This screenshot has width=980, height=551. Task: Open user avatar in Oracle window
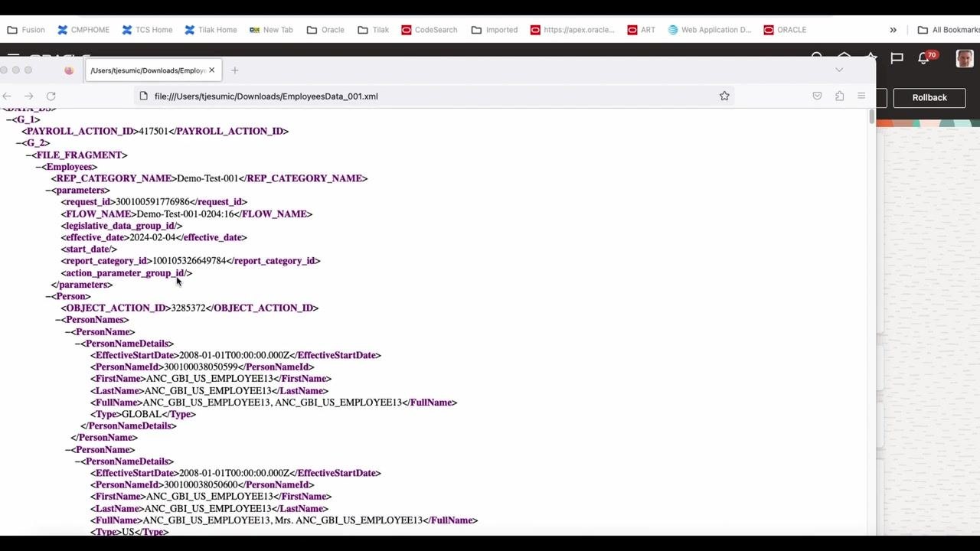point(965,58)
